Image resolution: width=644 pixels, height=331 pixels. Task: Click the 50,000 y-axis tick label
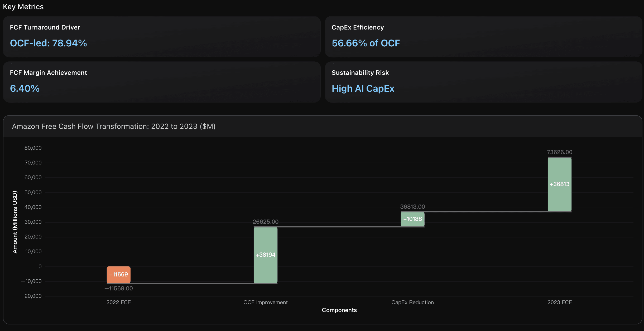point(33,193)
